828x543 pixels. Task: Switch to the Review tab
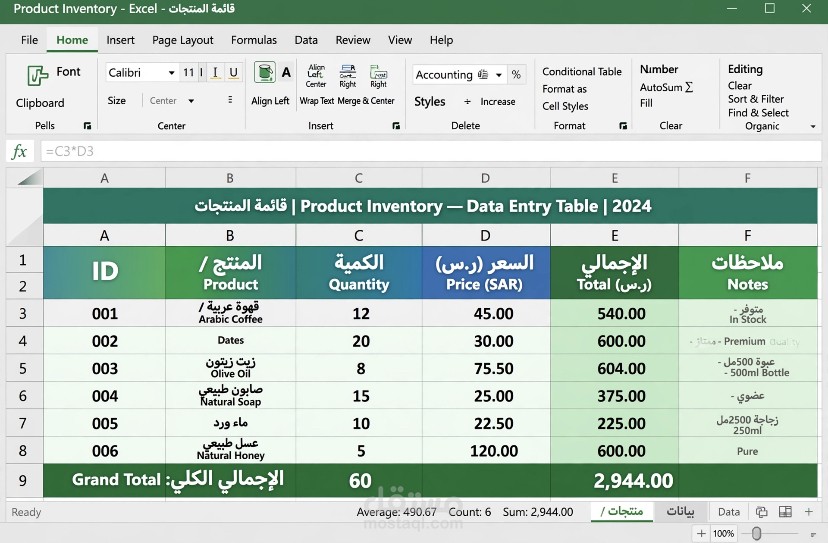[353, 40]
